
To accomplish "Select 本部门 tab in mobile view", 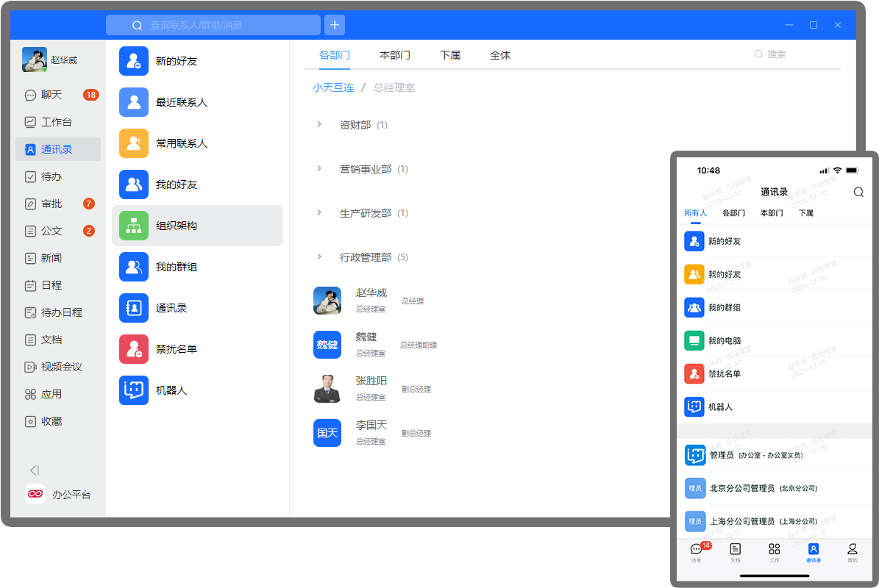I will point(772,213).
